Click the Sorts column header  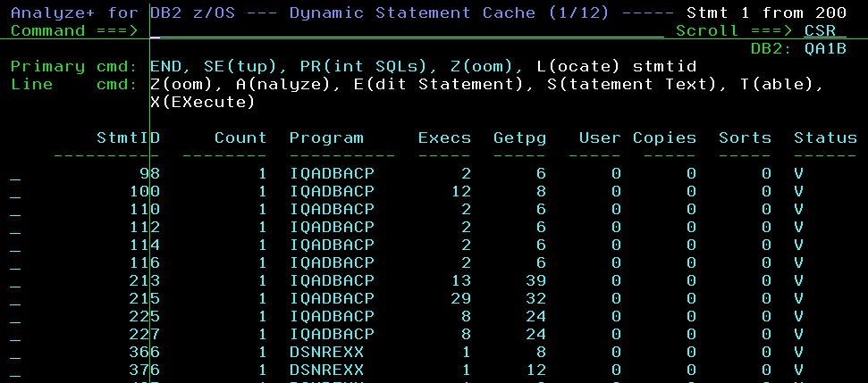pos(745,138)
